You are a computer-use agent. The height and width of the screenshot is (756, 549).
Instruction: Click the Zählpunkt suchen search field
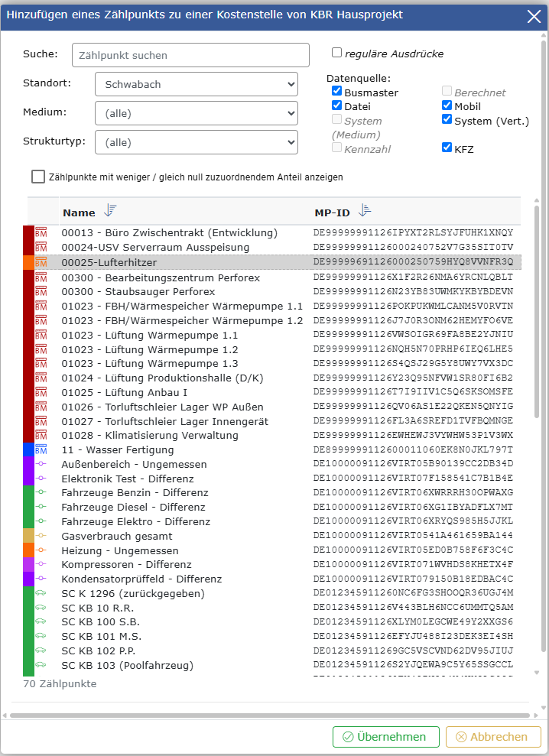click(x=190, y=55)
